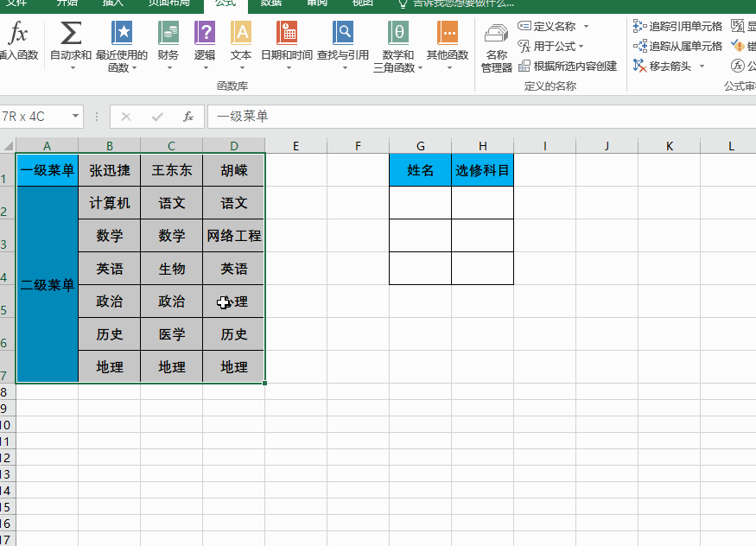Viewport: 756px width, 546px height.
Task: Expand Other Functions dropdown arrow
Action: pos(449,68)
